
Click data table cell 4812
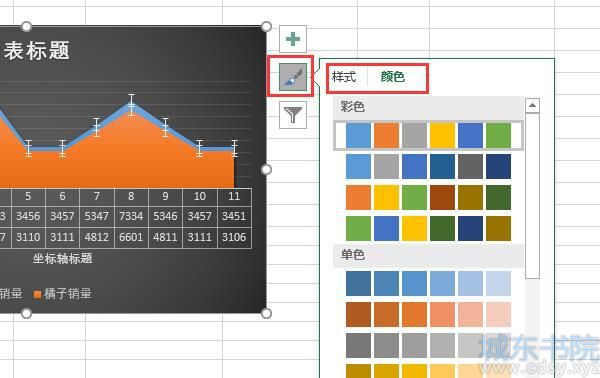(96, 237)
